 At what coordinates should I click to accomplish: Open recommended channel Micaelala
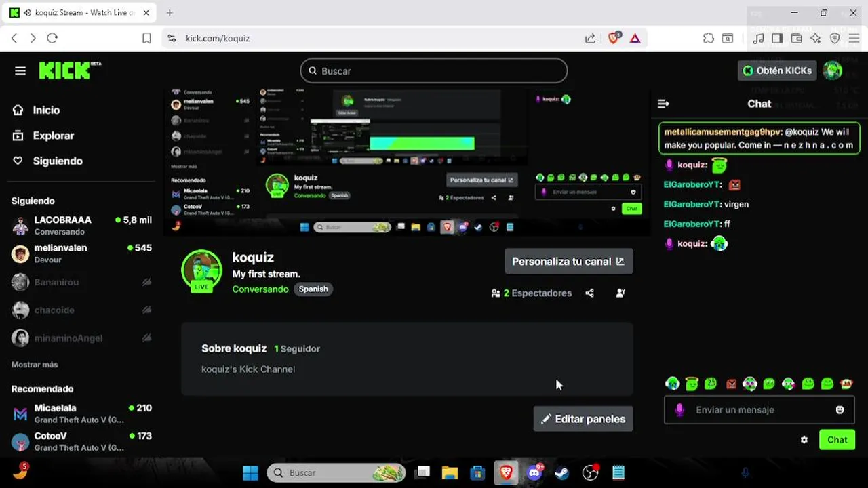click(81, 413)
